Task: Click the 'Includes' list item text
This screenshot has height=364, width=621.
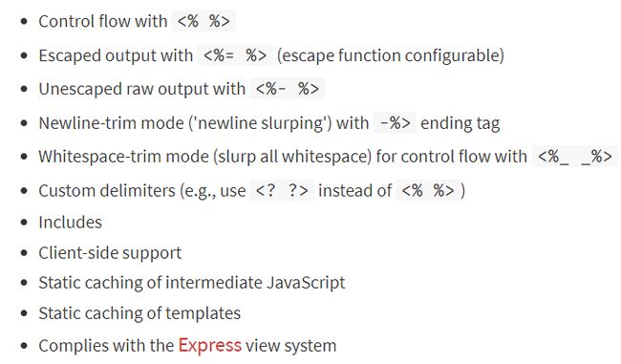Action: [x=70, y=223]
